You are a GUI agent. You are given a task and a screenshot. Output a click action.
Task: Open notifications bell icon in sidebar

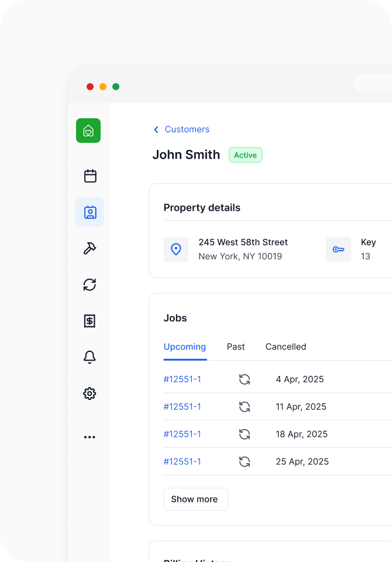tap(90, 357)
